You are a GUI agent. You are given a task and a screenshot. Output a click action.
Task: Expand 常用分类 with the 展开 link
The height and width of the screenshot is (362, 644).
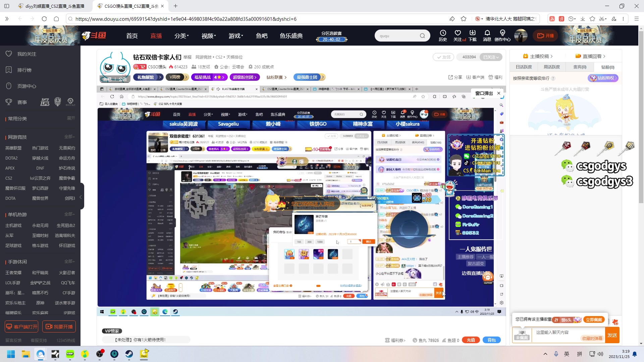coord(71,118)
